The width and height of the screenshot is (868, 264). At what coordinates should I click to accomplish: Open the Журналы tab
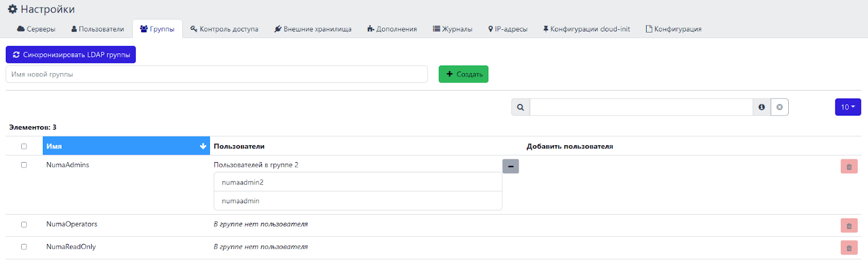pyautogui.click(x=452, y=29)
